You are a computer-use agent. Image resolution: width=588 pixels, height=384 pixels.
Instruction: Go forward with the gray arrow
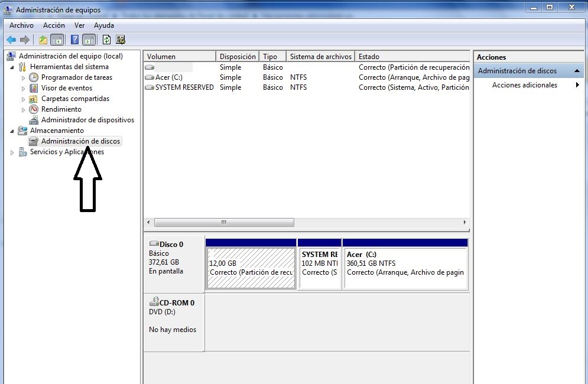(25, 40)
